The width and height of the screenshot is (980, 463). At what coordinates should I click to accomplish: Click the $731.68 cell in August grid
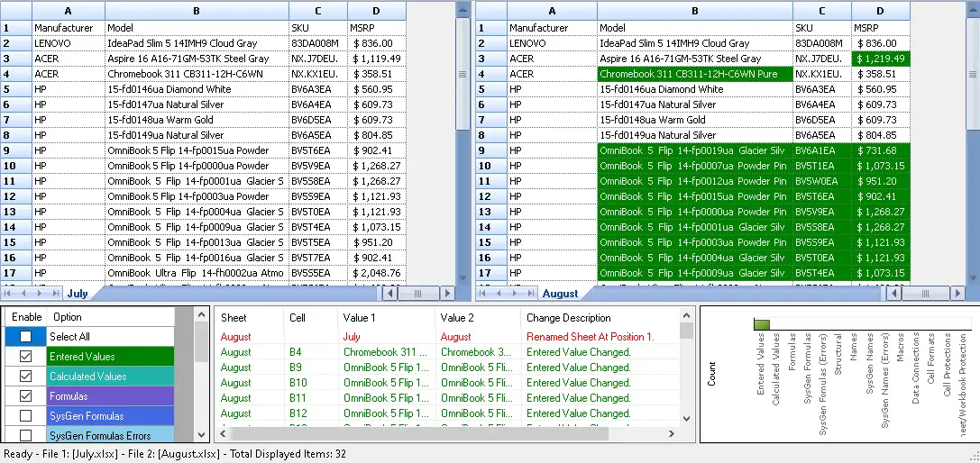pos(881,150)
